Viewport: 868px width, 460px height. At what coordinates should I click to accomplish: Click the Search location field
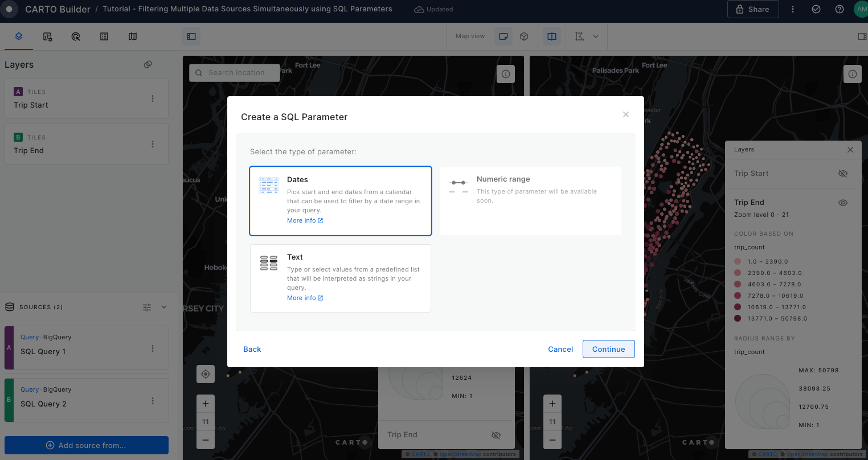coord(236,73)
